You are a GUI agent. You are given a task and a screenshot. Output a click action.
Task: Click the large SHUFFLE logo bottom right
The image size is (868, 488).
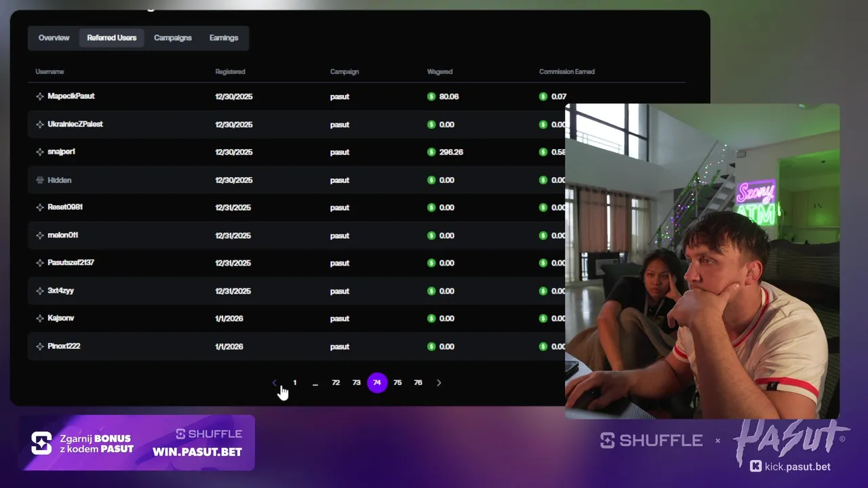point(652,441)
